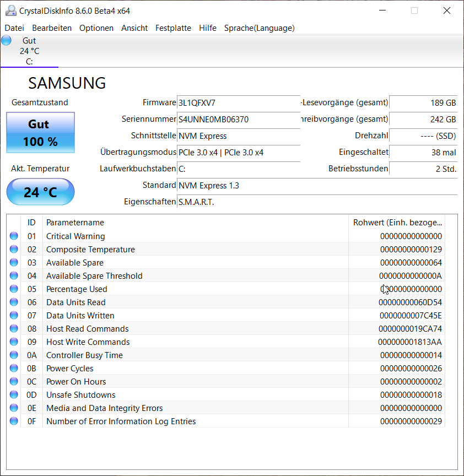Screen dimensions: 464x476
Task: Click raw value 0000000060D54
Action: 410,302
